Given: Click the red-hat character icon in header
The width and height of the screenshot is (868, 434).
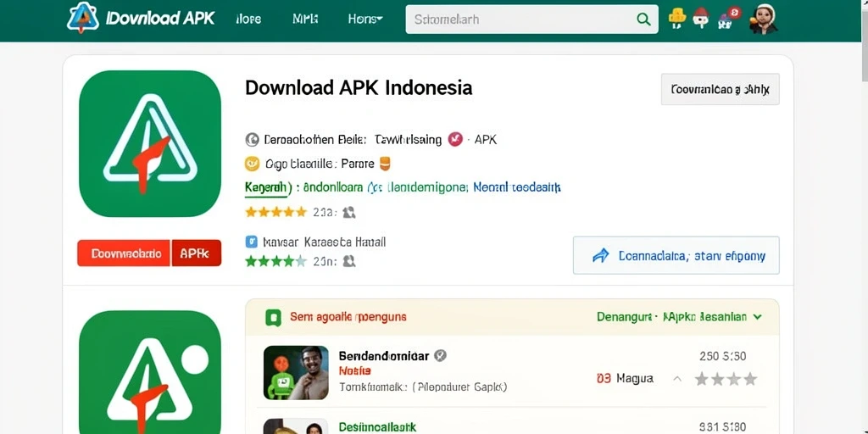Looking at the screenshot, I should coord(701,19).
